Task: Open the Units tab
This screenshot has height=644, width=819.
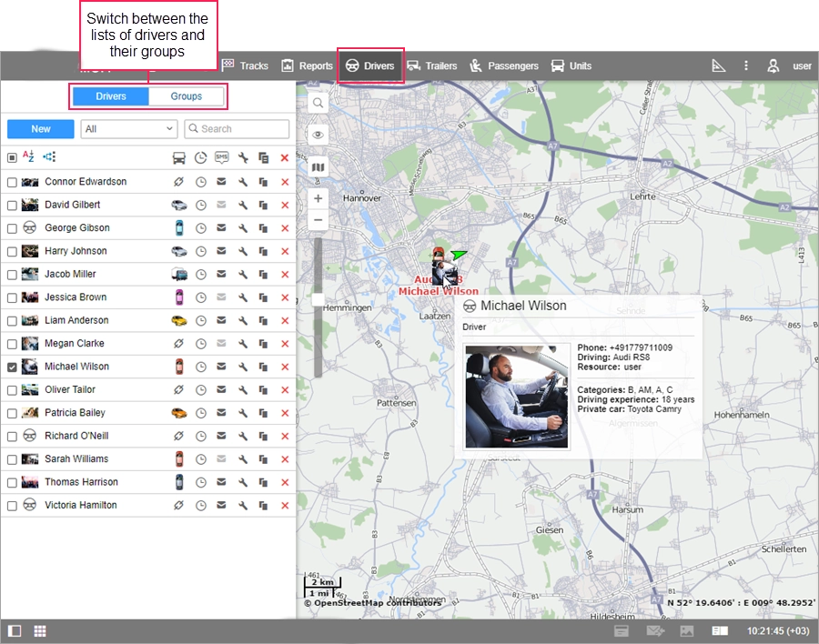Action: coord(571,65)
